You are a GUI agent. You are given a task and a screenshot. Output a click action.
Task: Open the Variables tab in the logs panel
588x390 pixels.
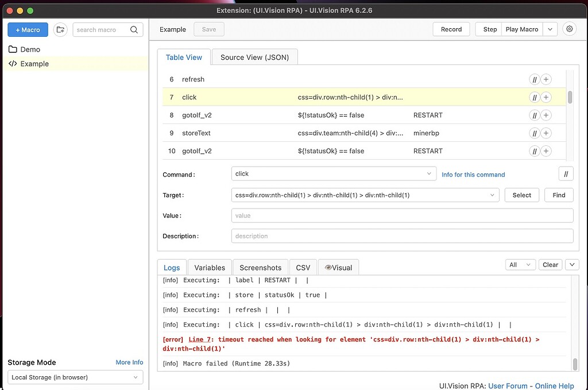209,267
